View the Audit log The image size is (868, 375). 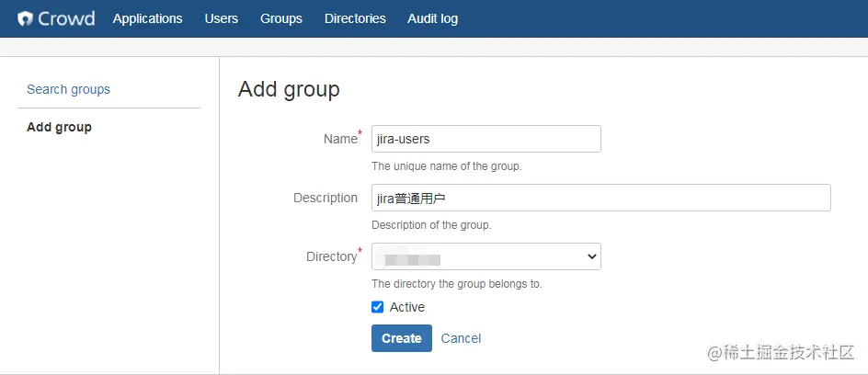point(432,18)
